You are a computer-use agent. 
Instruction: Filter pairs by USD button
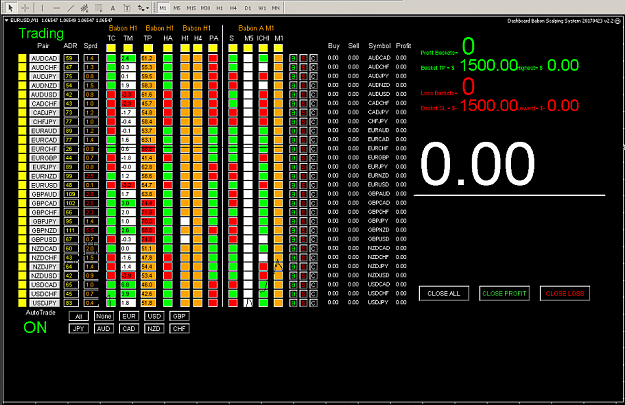pyautogui.click(x=154, y=317)
